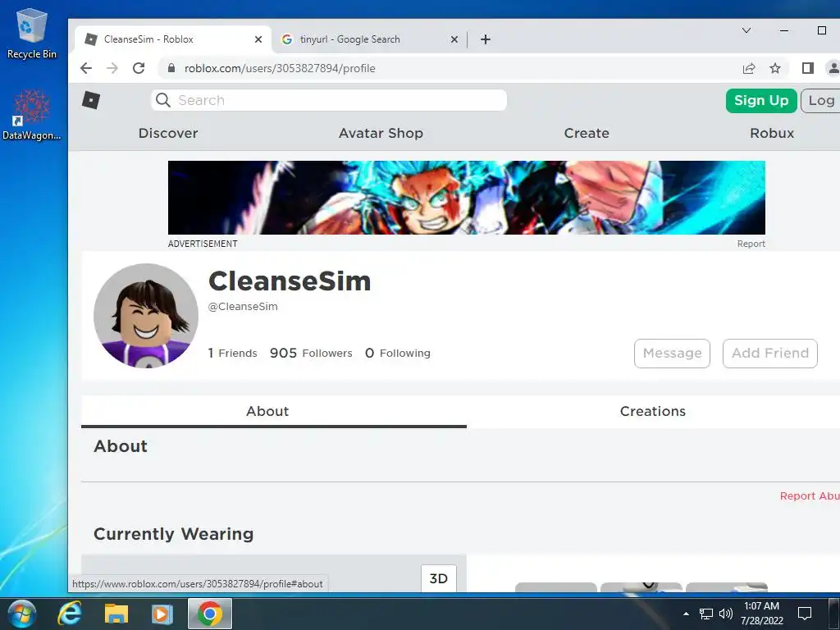Launch Internet Explorer from taskbar
This screenshot has height=630, width=840.
point(70,614)
